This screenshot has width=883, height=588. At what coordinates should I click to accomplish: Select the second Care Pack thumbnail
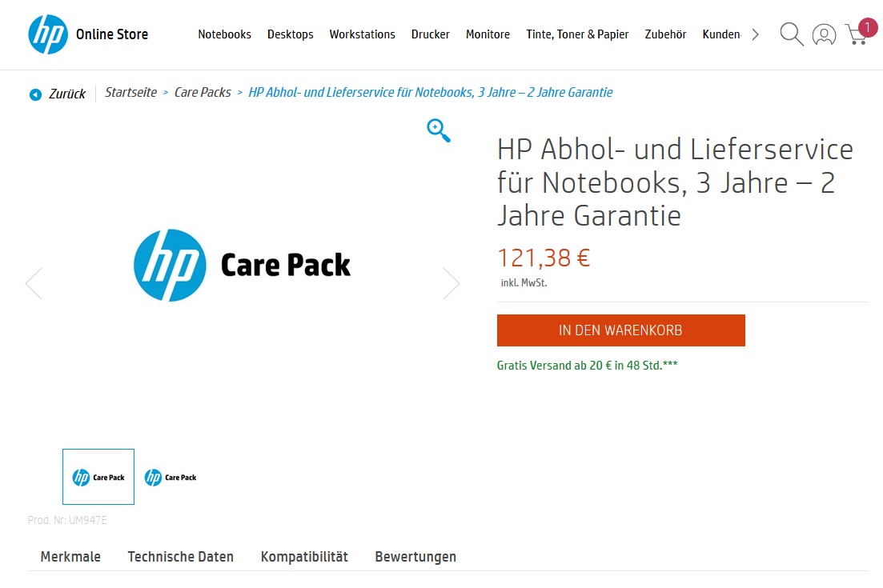click(171, 478)
